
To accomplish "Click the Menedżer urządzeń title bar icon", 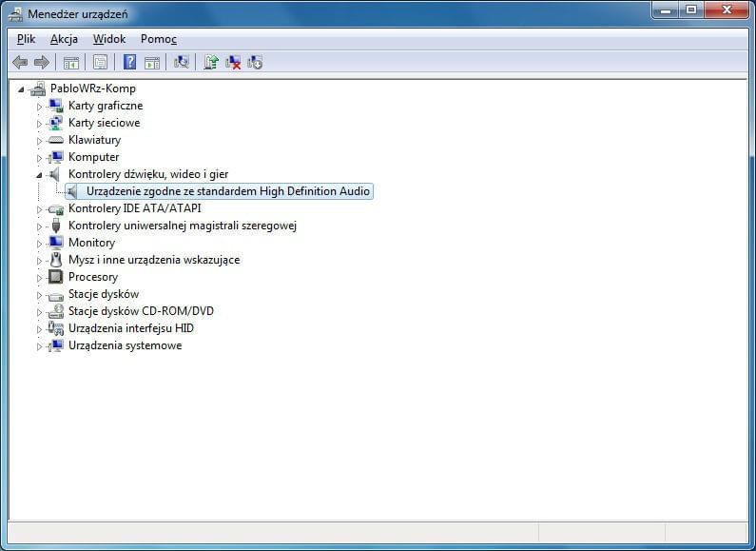I will click(x=15, y=14).
